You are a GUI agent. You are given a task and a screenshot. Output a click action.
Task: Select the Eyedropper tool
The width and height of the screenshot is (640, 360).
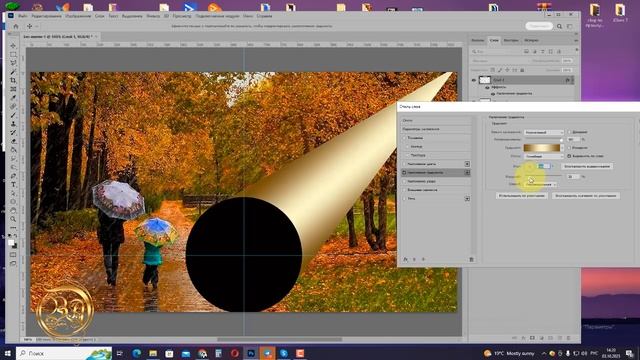pyautogui.click(x=13, y=98)
